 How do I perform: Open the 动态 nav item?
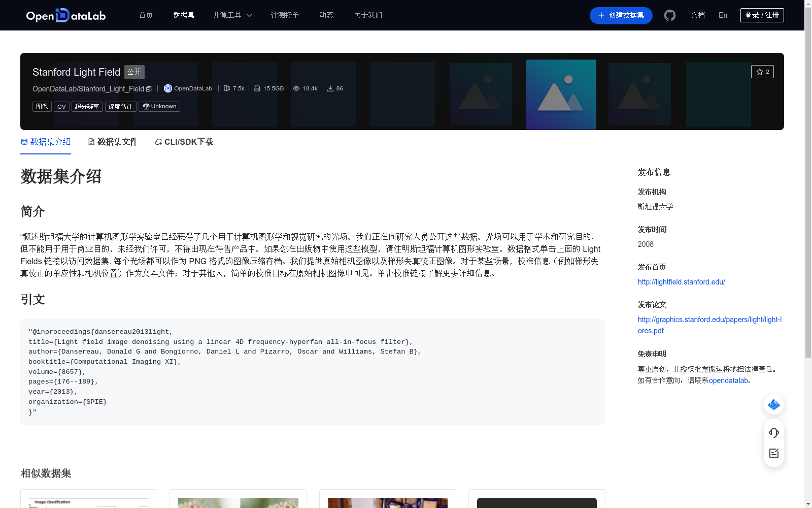[x=326, y=15]
